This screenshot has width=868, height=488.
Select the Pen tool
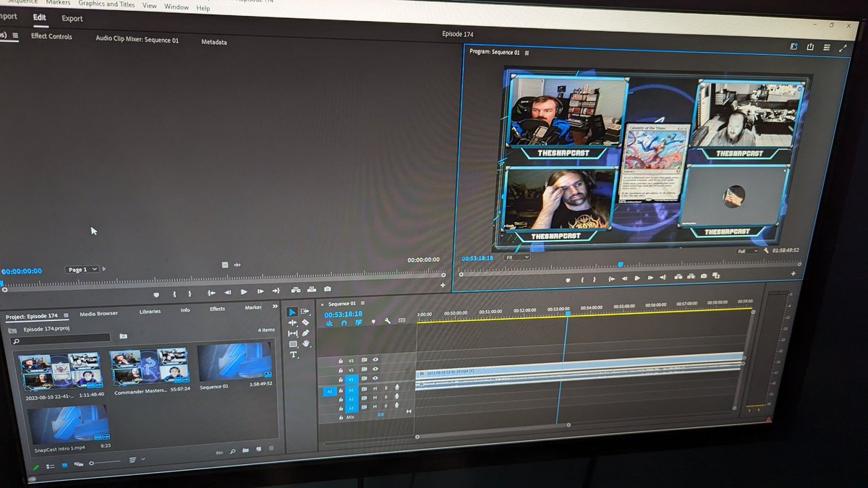305,333
